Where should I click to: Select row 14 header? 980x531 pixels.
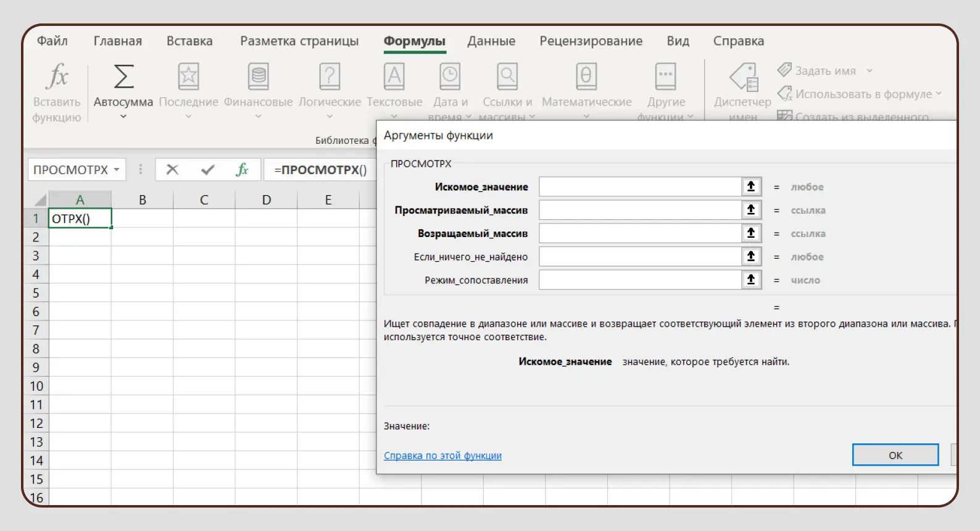(x=36, y=461)
